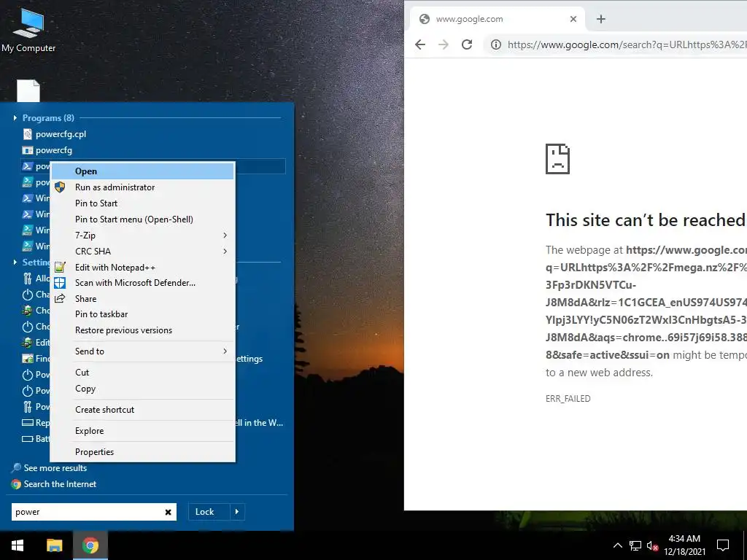Image resolution: width=747 pixels, height=560 pixels.
Task: Click the Chrome address bar URL
Action: [x=627, y=44]
